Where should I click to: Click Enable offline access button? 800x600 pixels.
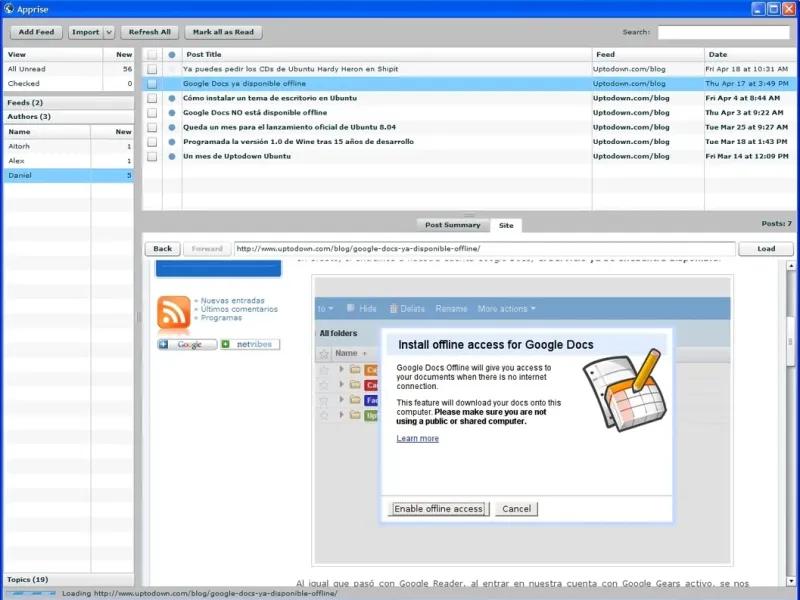coord(438,509)
